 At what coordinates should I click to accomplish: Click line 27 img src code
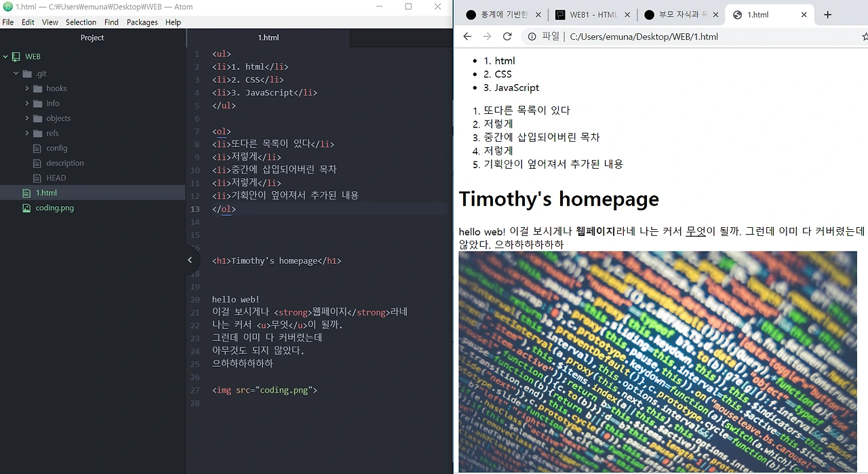pyautogui.click(x=264, y=390)
